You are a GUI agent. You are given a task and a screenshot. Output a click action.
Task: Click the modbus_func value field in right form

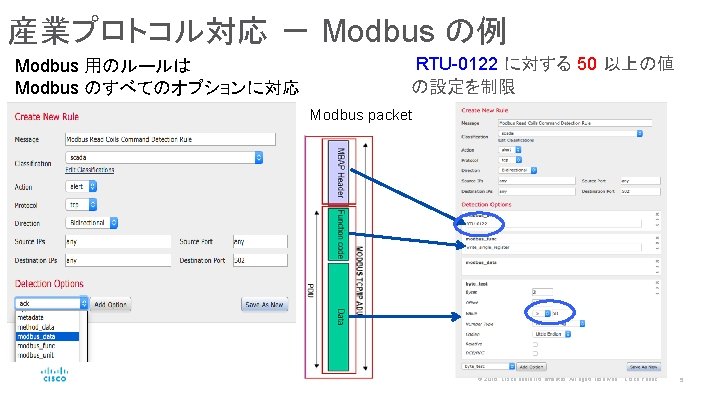(x=553, y=247)
